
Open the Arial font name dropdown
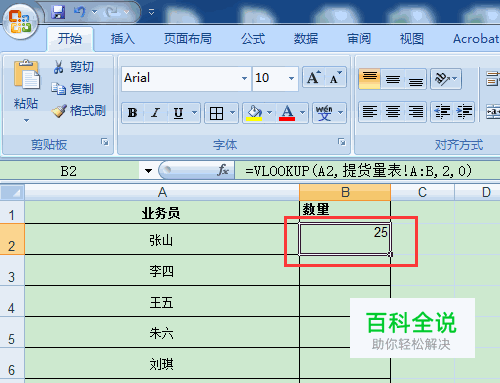[x=244, y=78]
